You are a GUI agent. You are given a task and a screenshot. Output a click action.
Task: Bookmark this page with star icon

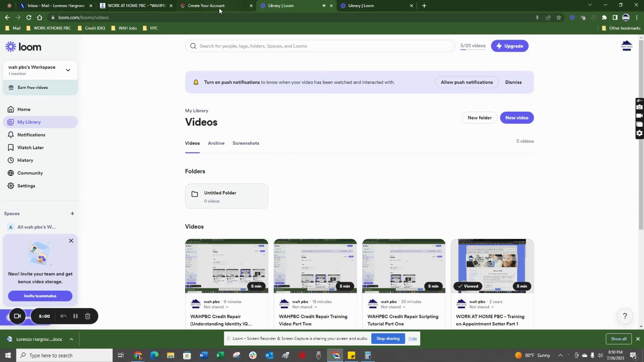pos(558,18)
